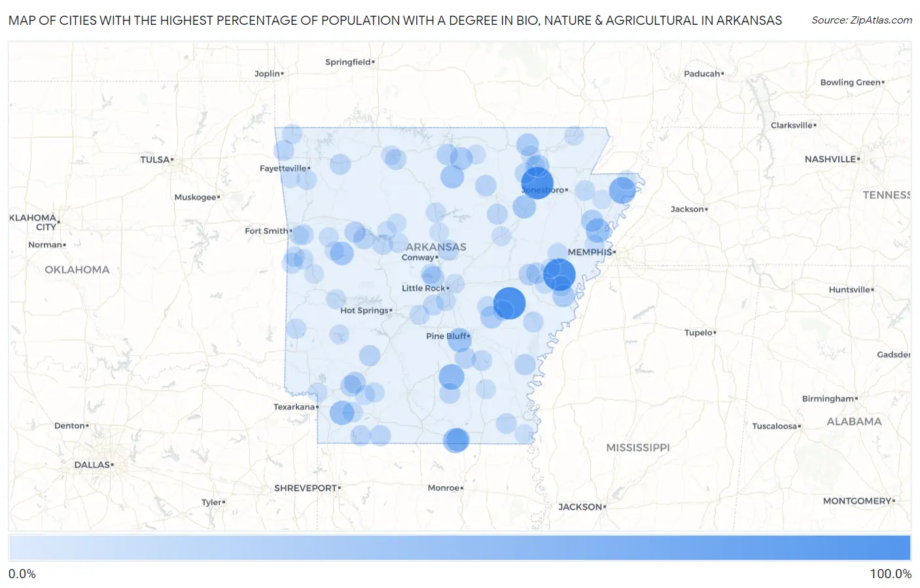Click the ALABAMA state label

point(854,422)
